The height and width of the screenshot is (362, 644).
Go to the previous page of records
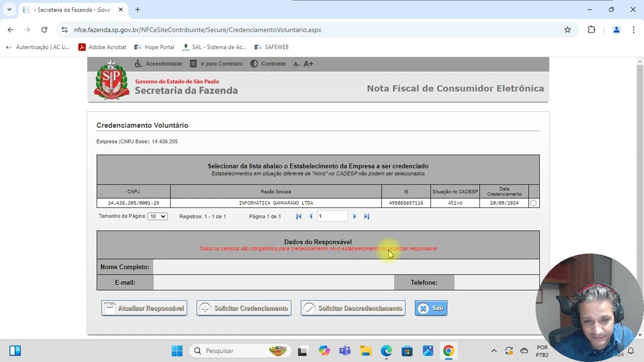point(310,216)
